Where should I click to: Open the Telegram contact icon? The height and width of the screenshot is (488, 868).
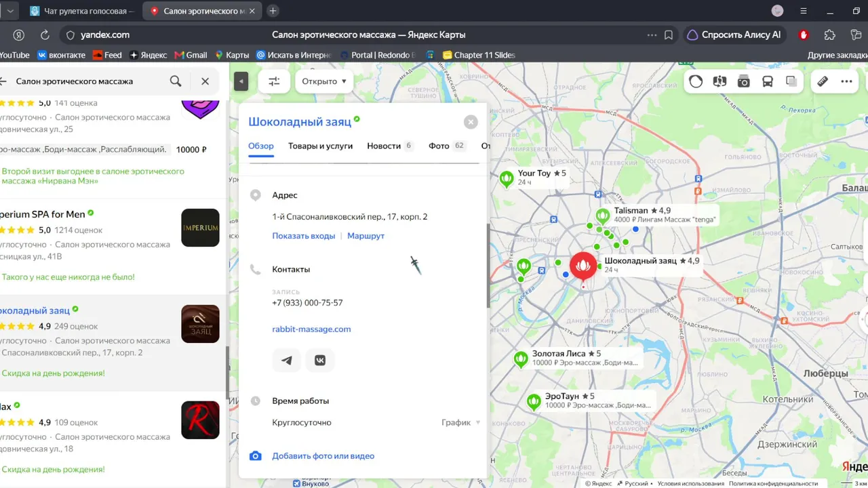point(287,361)
